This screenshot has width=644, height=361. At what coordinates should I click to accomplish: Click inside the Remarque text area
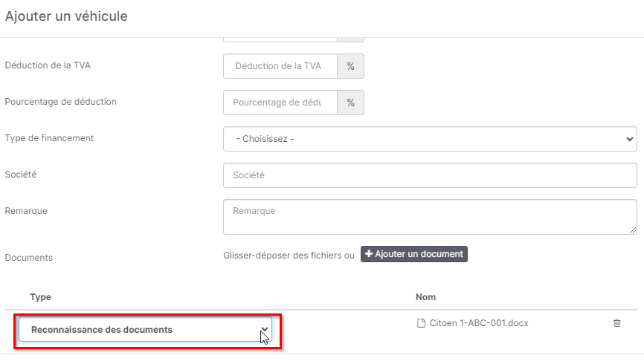point(430,217)
